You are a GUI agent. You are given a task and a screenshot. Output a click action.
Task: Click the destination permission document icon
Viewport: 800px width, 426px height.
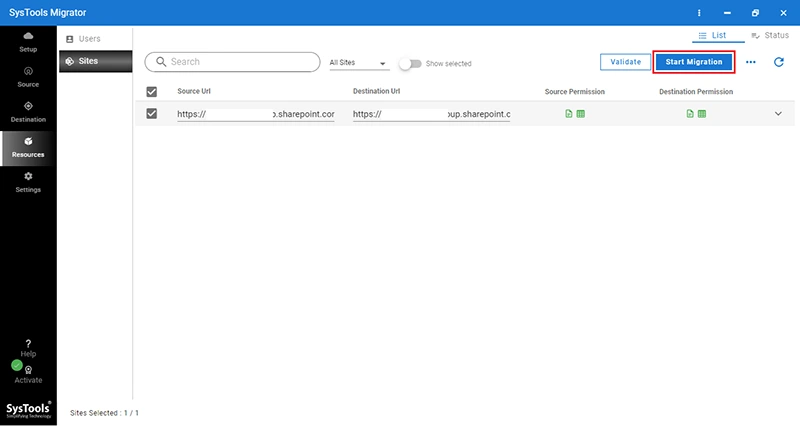pyautogui.click(x=690, y=114)
